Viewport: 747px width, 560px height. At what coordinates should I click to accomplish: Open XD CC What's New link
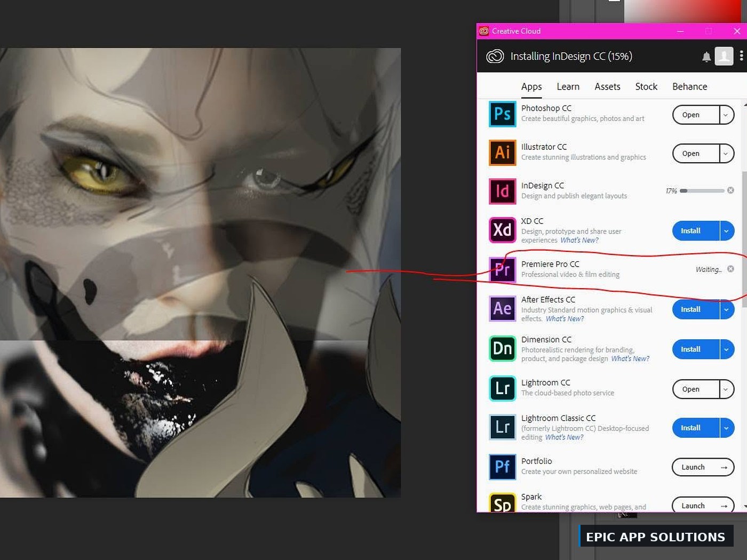coord(579,241)
